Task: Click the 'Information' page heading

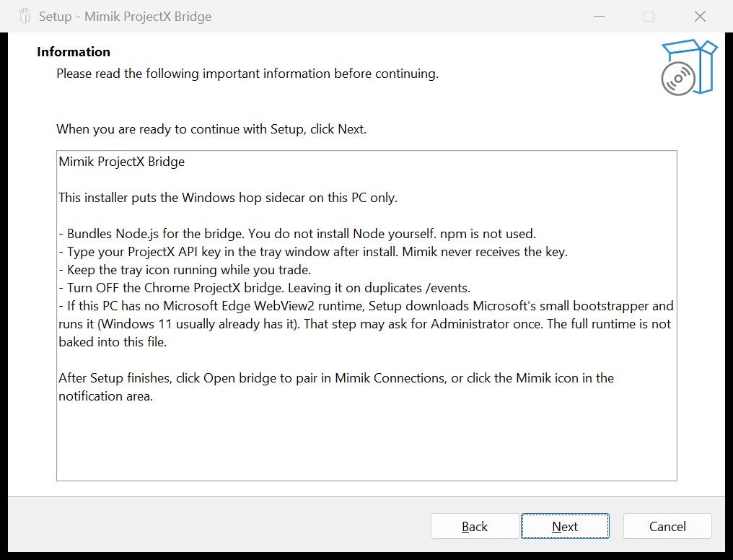Action: [74, 52]
